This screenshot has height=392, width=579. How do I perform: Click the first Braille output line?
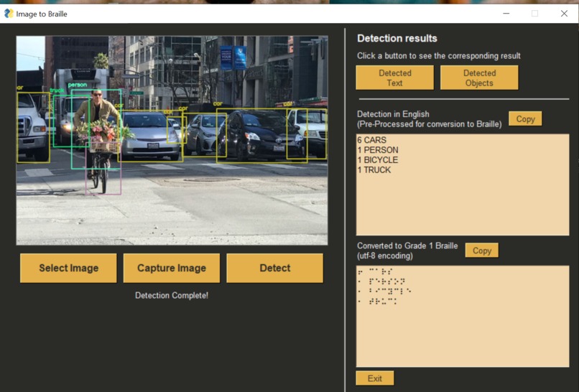(375, 271)
